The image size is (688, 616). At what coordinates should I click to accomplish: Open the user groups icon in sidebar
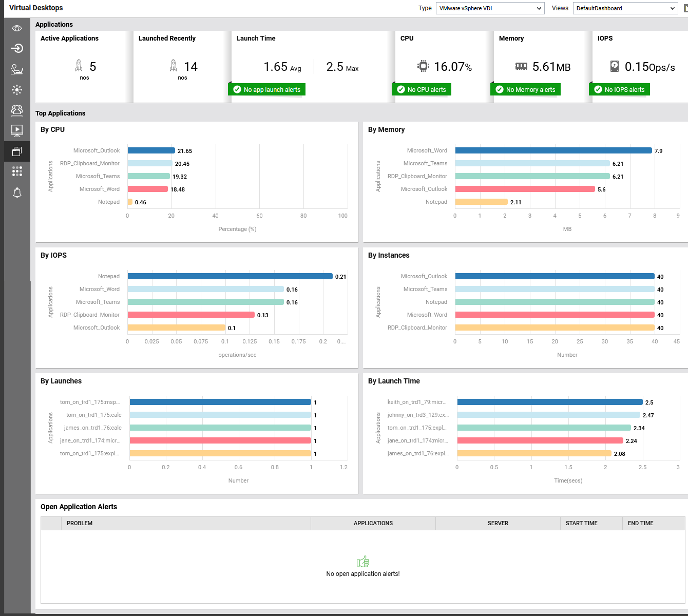point(17,110)
